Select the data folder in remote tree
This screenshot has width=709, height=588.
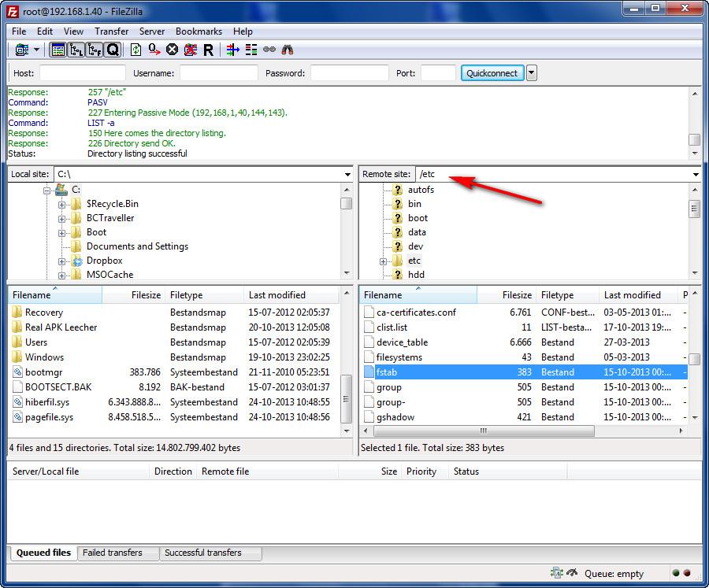pyautogui.click(x=417, y=232)
